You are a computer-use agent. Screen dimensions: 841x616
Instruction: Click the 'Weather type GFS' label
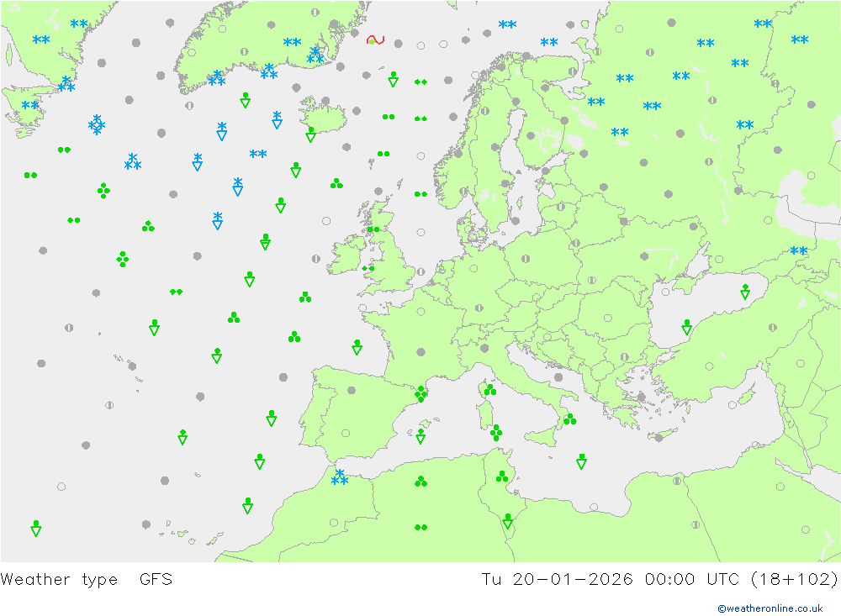click(87, 580)
